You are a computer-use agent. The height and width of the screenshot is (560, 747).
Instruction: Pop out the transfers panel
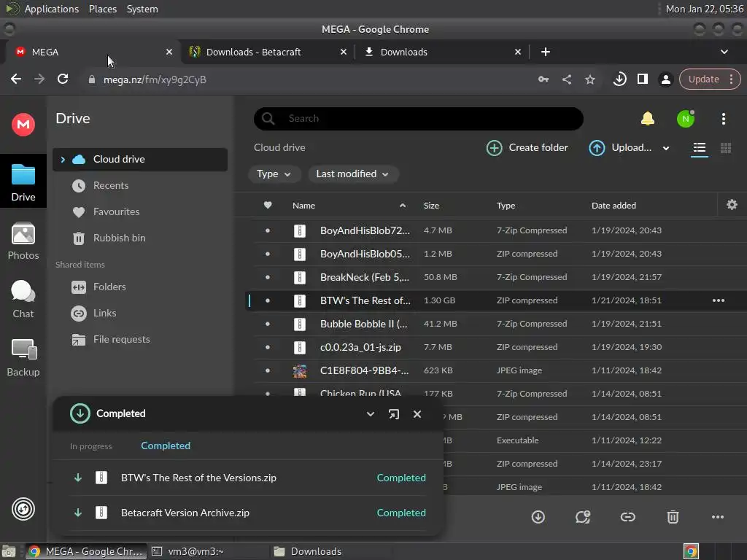(393, 414)
